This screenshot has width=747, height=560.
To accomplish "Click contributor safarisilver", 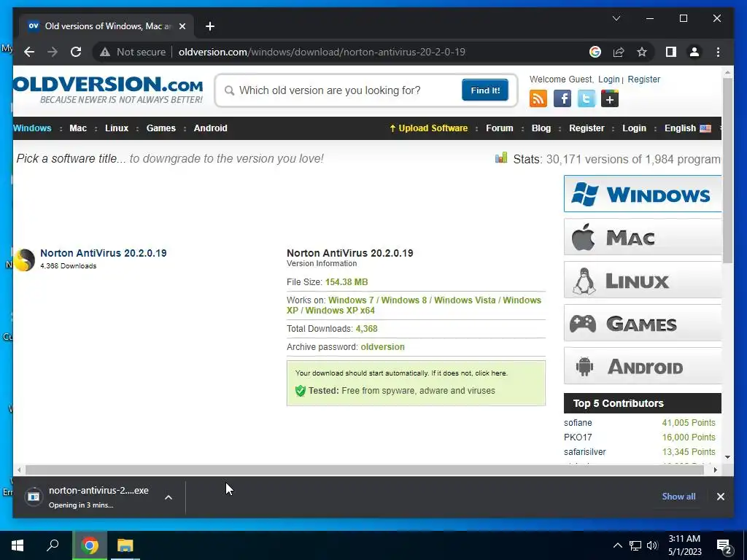I will click(584, 452).
